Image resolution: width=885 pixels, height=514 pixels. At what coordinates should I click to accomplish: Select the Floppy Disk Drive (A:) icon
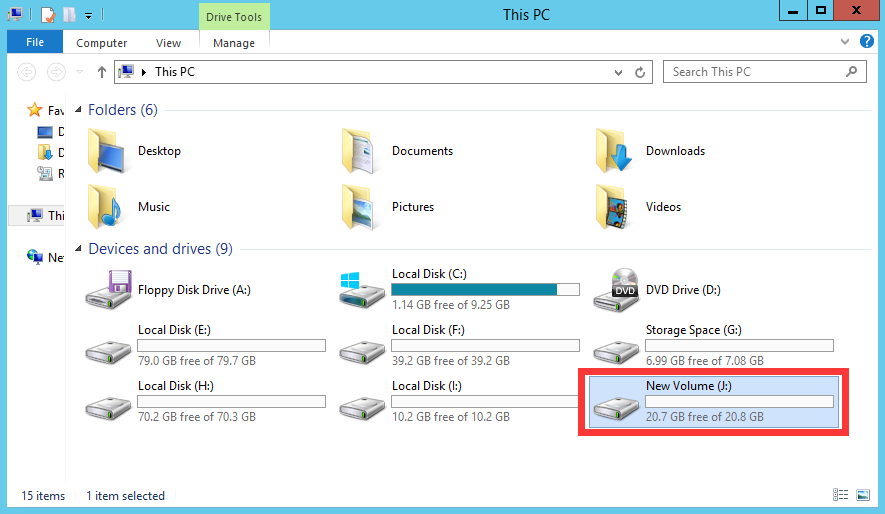(x=108, y=289)
